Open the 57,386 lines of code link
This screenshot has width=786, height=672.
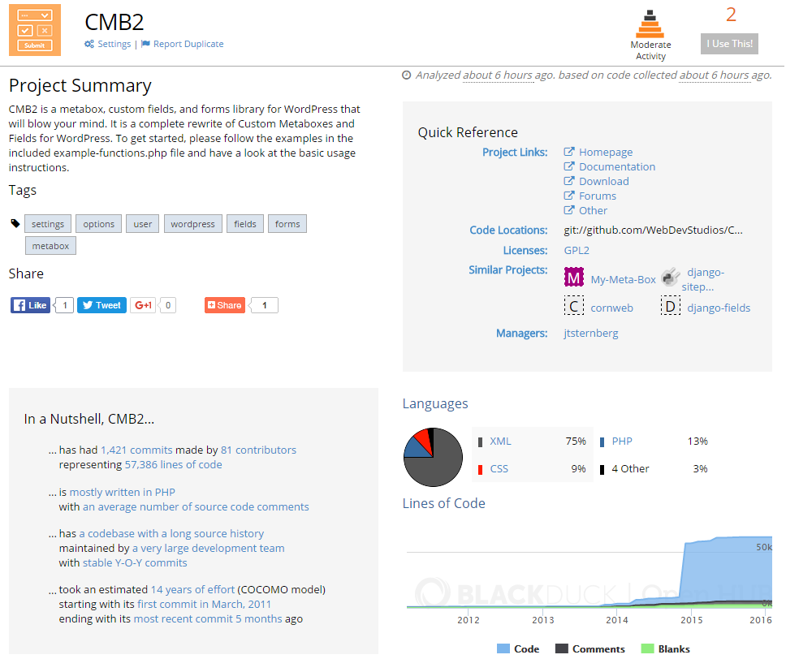[x=173, y=464]
